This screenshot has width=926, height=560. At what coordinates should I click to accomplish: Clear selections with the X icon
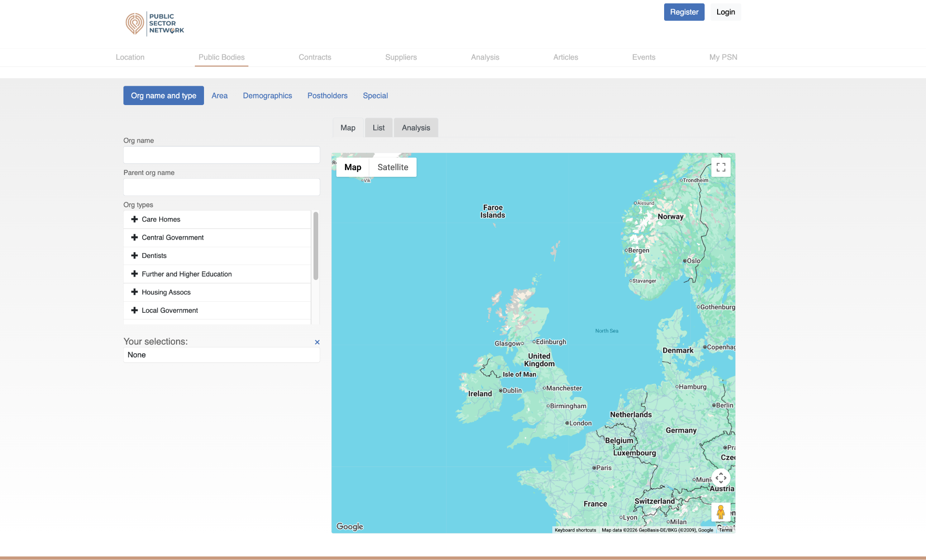[317, 342]
